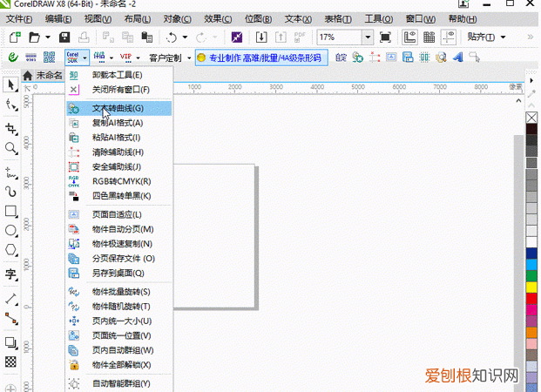Screen dimensions: 541x392
Task: Click the Full-screen preview icon
Action: point(385,37)
